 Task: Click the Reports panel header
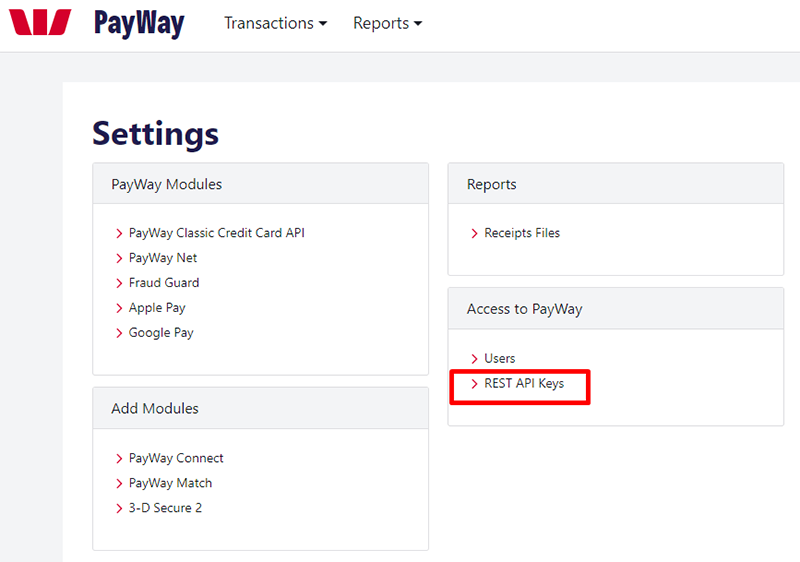tap(615, 184)
